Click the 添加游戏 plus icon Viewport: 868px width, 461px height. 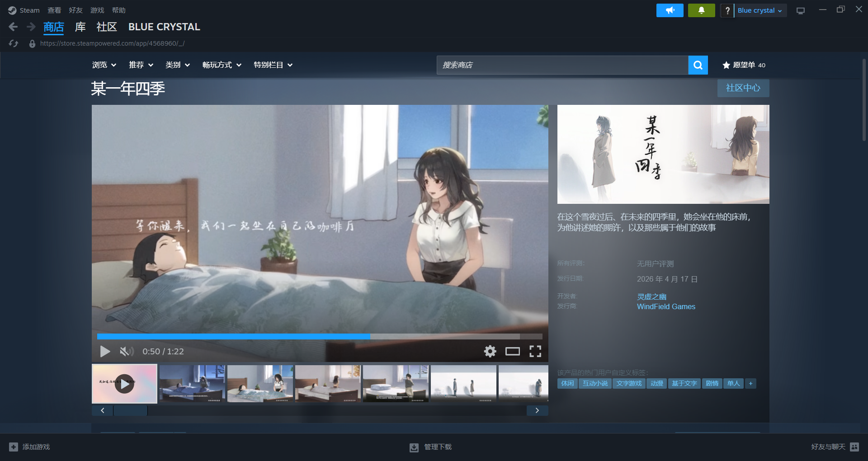14,447
